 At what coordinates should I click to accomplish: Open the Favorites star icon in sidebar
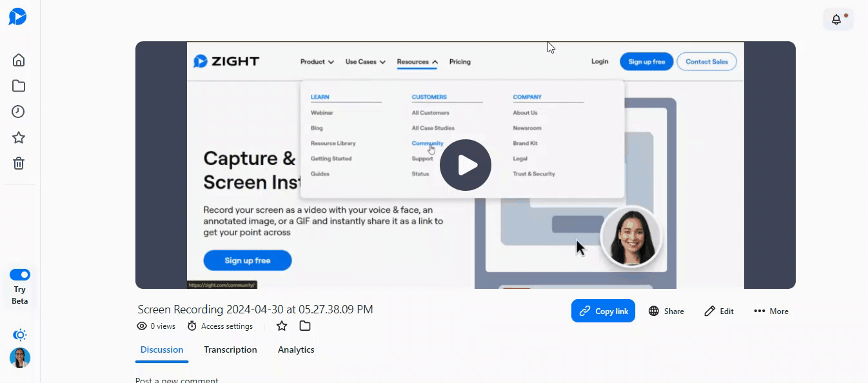click(19, 137)
